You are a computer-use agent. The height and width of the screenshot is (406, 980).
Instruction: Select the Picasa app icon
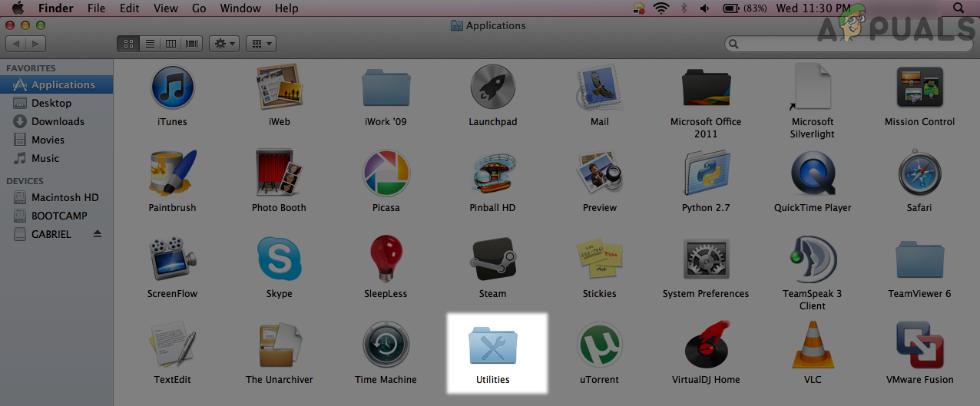pos(386,173)
